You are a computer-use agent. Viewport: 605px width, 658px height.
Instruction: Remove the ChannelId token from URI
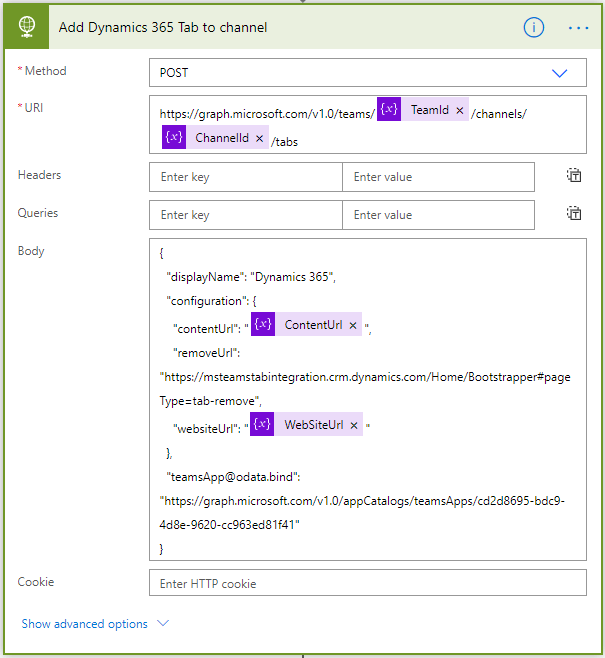point(260,138)
